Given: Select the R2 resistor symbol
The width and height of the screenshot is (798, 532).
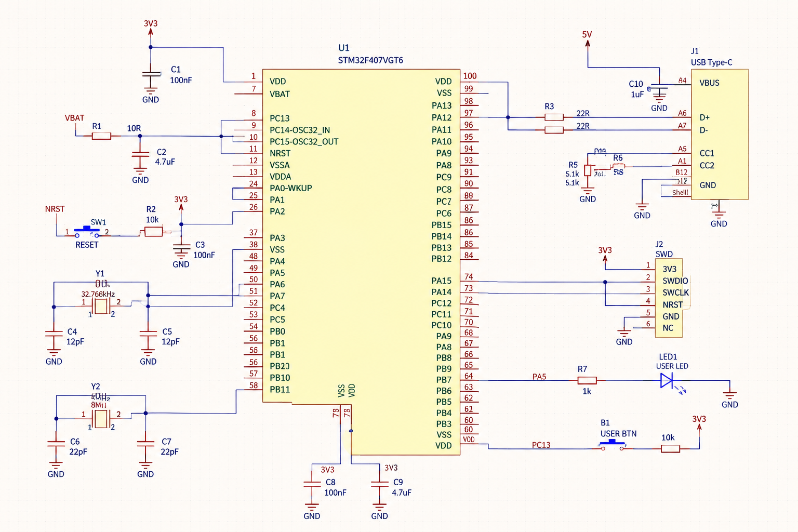Looking at the screenshot, I should (x=154, y=232).
